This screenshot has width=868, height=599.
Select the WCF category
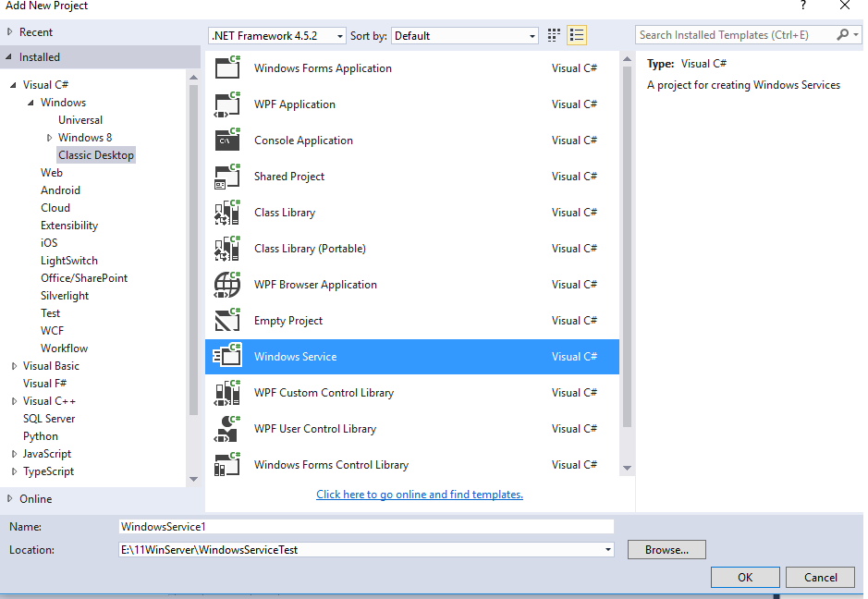52,331
